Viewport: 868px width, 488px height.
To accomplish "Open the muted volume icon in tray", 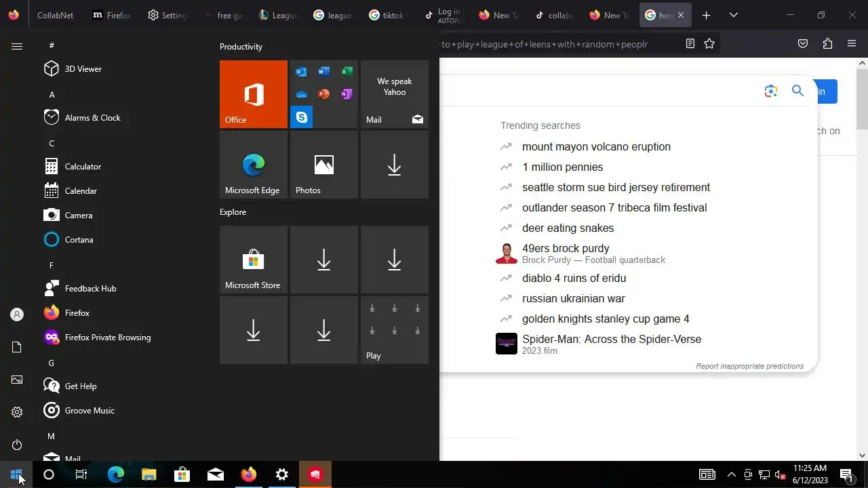I will pyautogui.click(x=780, y=474).
